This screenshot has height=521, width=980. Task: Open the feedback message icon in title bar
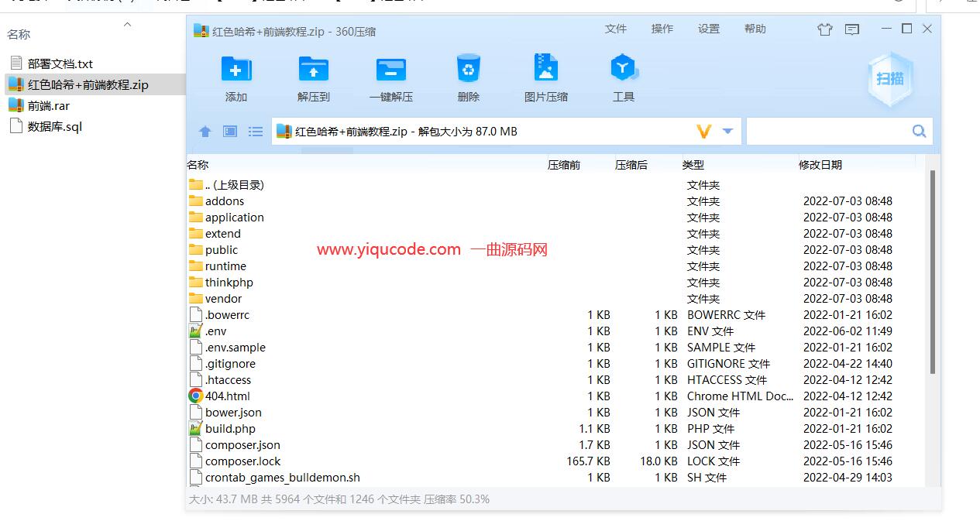[x=852, y=29]
